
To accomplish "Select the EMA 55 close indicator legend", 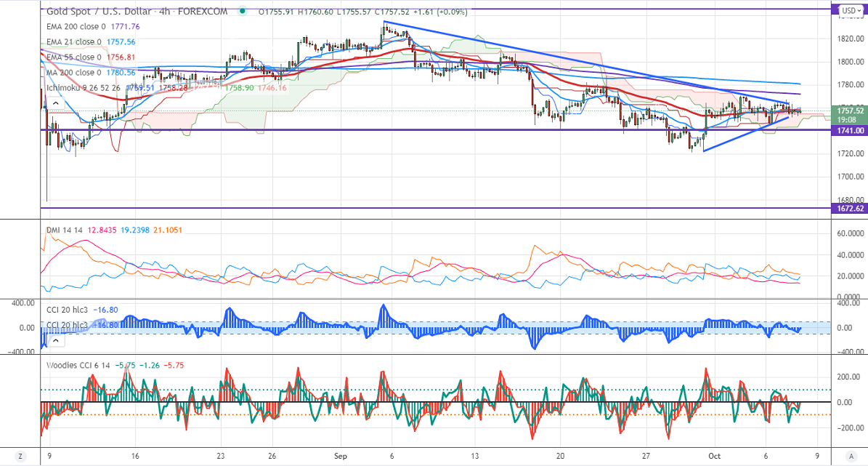I will pos(73,57).
